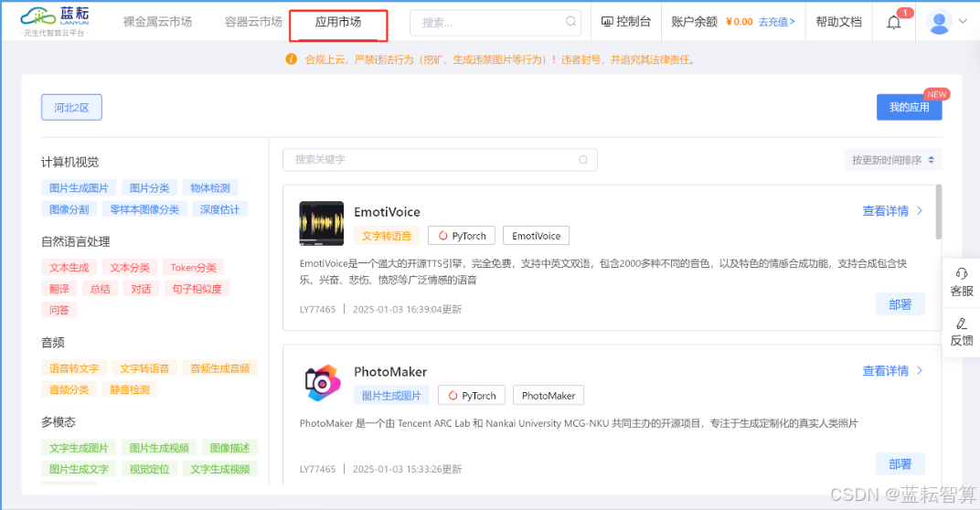This screenshot has height=510, width=980.
Task: Open 帮助文档 help docs
Action: pyautogui.click(x=838, y=22)
